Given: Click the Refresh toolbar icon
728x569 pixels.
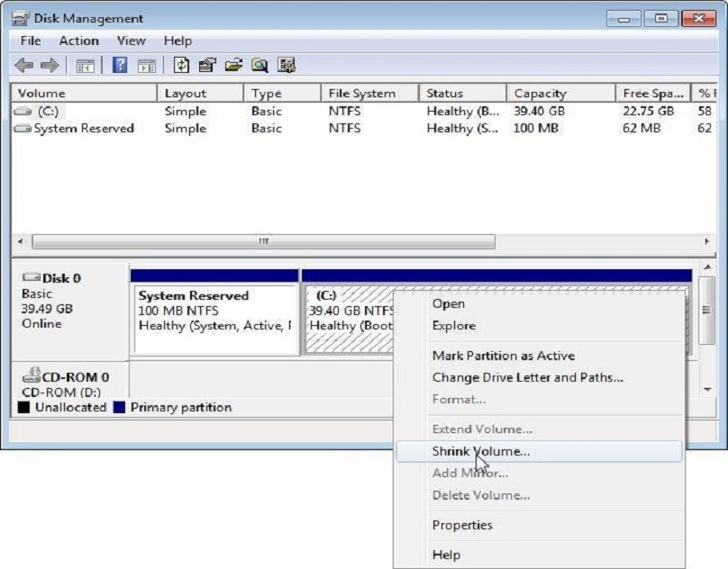Looking at the screenshot, I should coord(182,65).
